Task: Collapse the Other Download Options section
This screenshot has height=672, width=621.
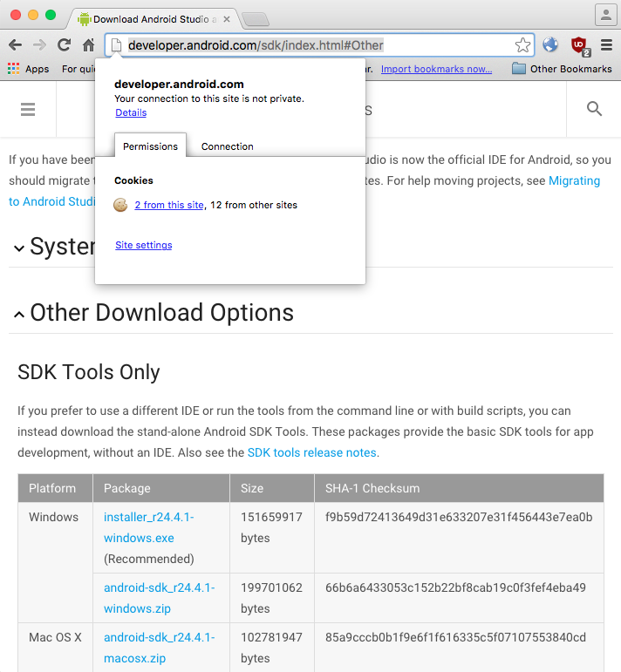Action: point(19,315)
